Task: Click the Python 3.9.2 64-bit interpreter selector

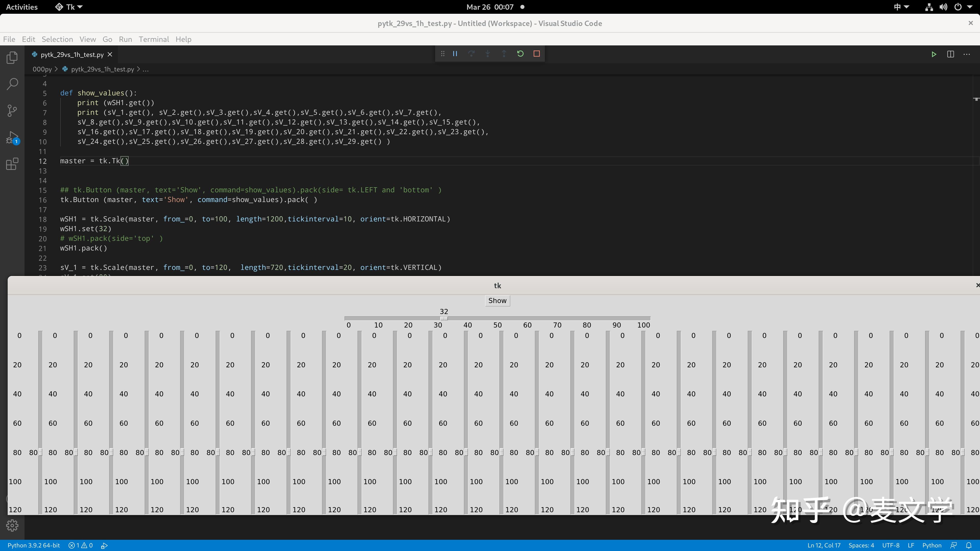Action: (x=33, y=545)
